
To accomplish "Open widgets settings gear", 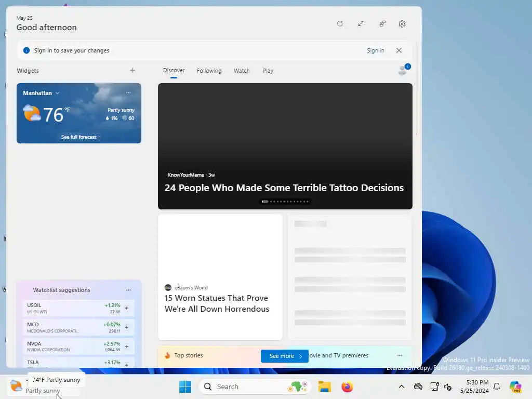I will [x=402, y=24].
